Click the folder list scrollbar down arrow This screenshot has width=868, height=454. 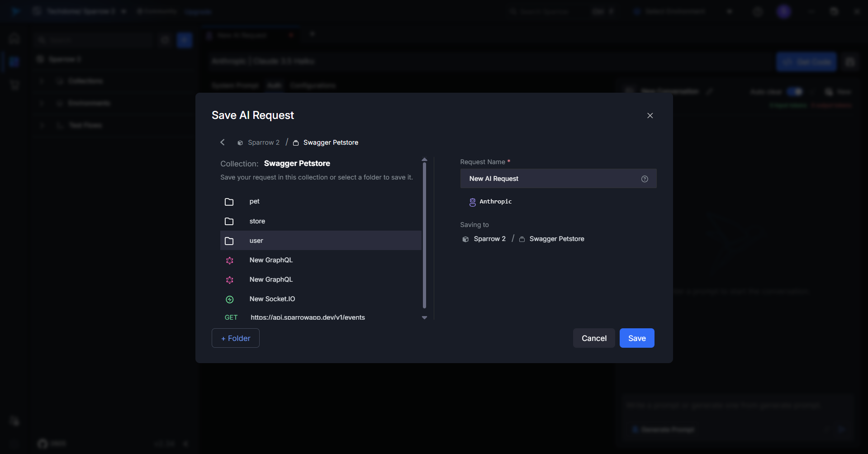pyautogui.click(x=424, y=317)
